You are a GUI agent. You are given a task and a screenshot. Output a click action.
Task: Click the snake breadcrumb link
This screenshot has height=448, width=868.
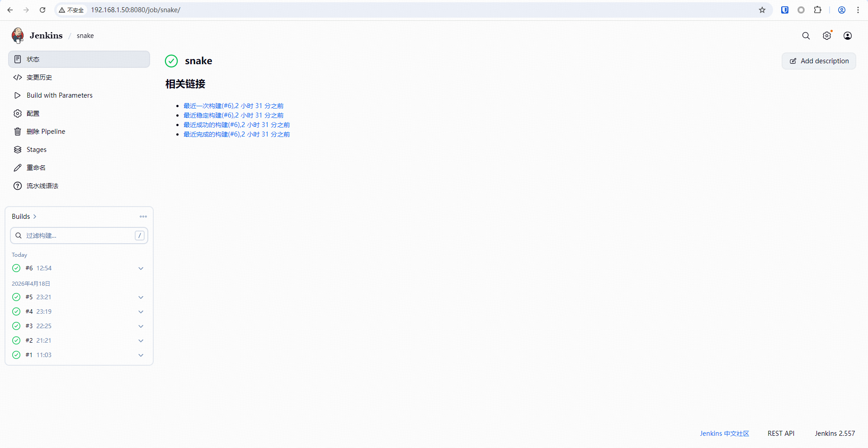tap(85, 36)
